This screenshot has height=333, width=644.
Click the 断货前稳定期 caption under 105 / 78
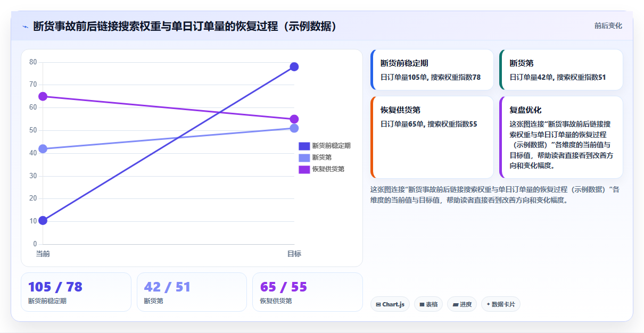(47, 301)
